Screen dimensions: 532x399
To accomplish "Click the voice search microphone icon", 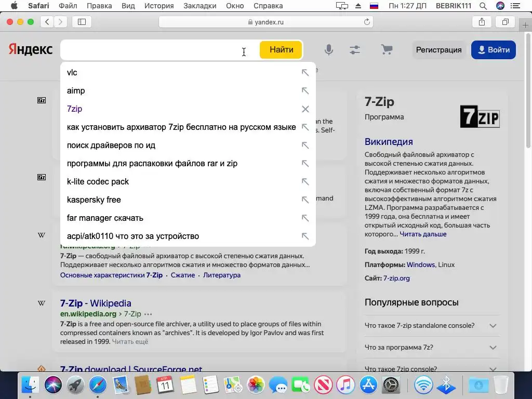I will coord(328,50).
